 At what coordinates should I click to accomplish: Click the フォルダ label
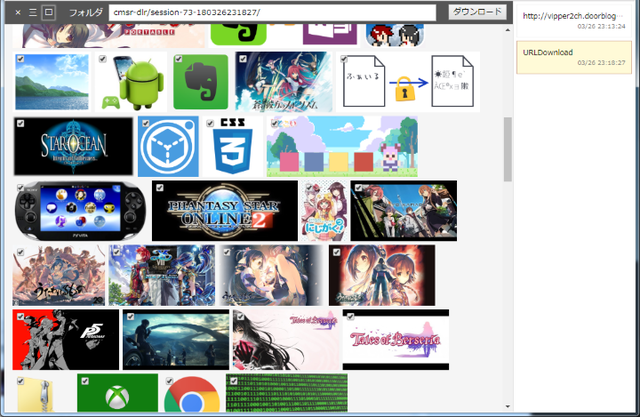pos(86,13)
